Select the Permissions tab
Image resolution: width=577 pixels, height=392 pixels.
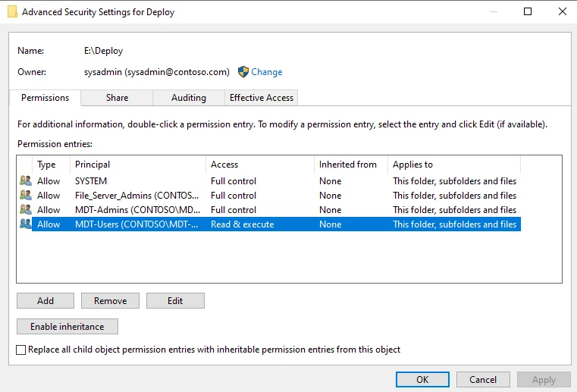click(x=45, y=98)
